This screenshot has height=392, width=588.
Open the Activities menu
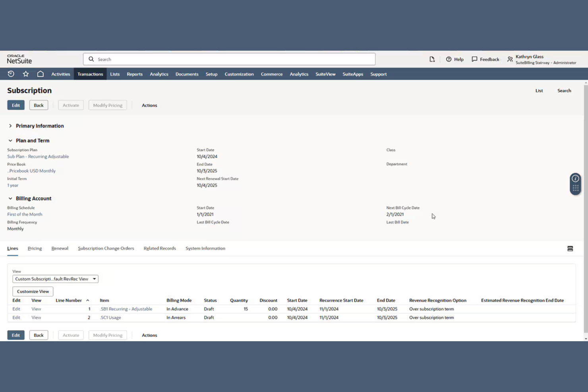coord(61,74)
